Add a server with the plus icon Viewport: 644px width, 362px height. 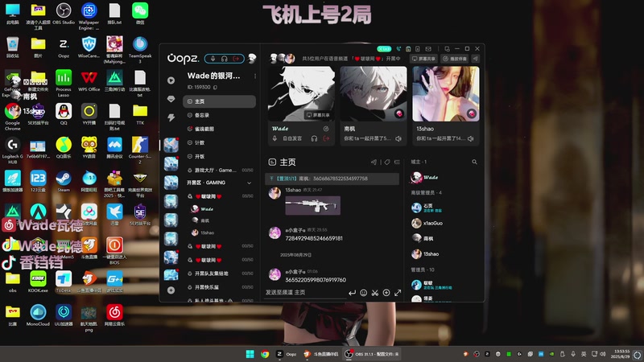pos(171,290)
